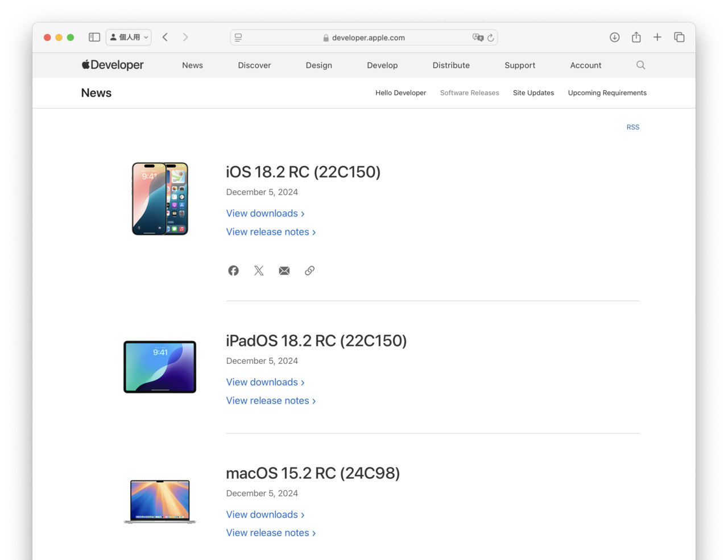Open the iOS 18.2 RC title
The height and width of the screenshot is (560, 728).
click(x=303, y=172)
